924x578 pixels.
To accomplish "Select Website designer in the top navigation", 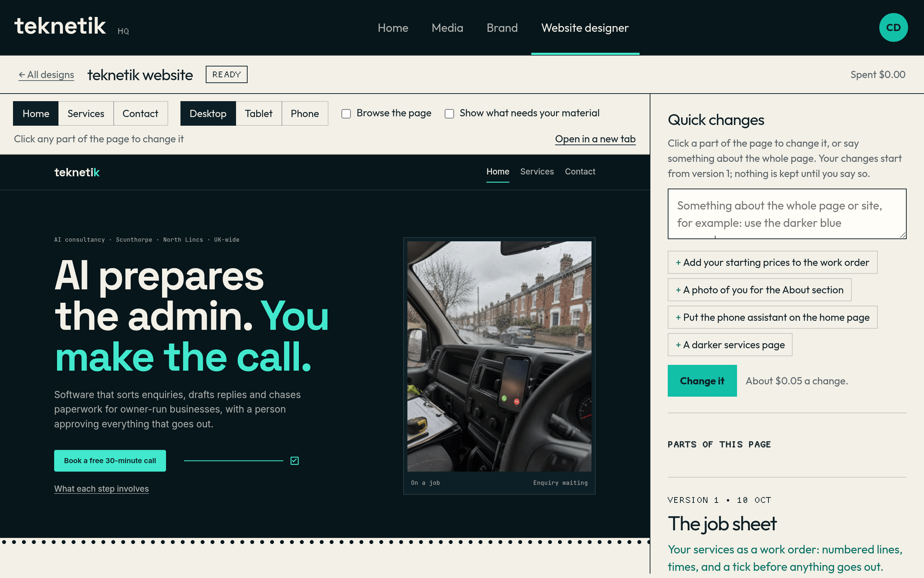I will [585, 28].
